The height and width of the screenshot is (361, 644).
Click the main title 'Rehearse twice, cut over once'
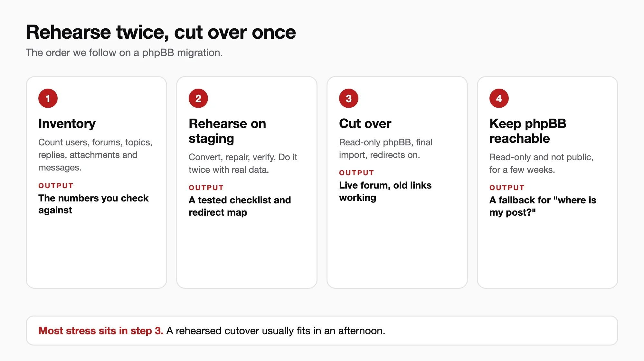(x=161, y=32)
